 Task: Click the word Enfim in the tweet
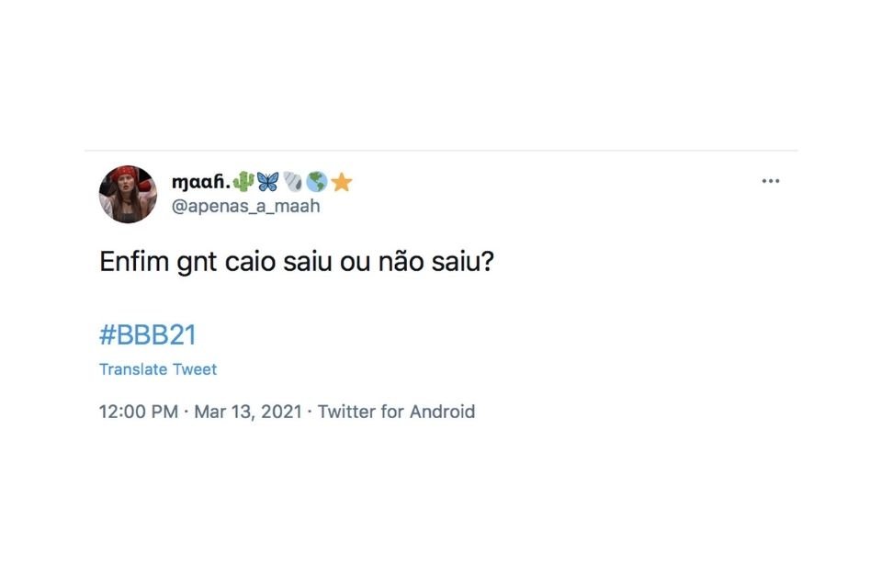pos(134,262)
